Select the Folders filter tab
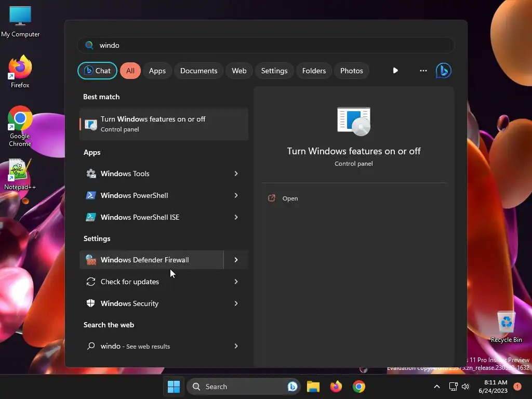532x399 pixels. (x=314, y=71)
